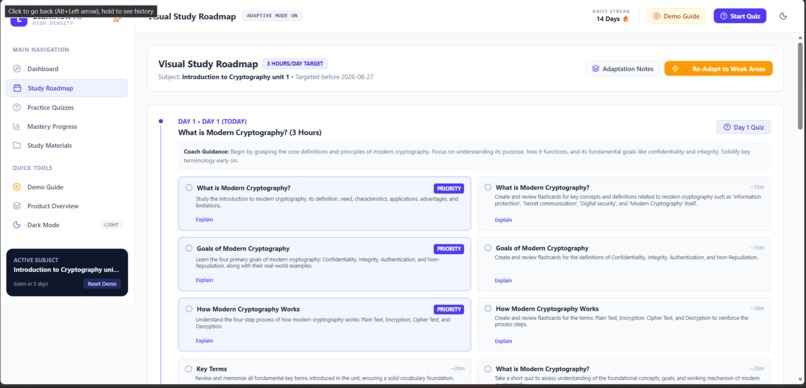Open the Day 1 Quiz
Image resolution: width=806 pixels, height=388 pixels.
(743, 127)
